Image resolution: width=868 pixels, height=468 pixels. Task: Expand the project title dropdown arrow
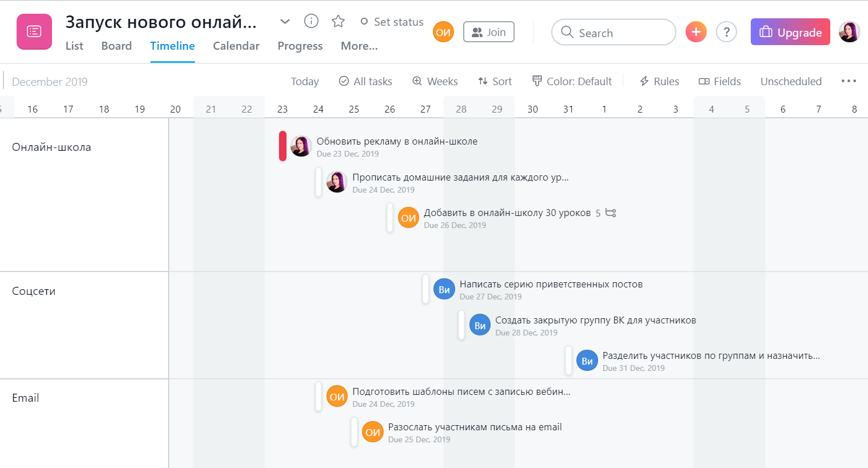(284, 21)
